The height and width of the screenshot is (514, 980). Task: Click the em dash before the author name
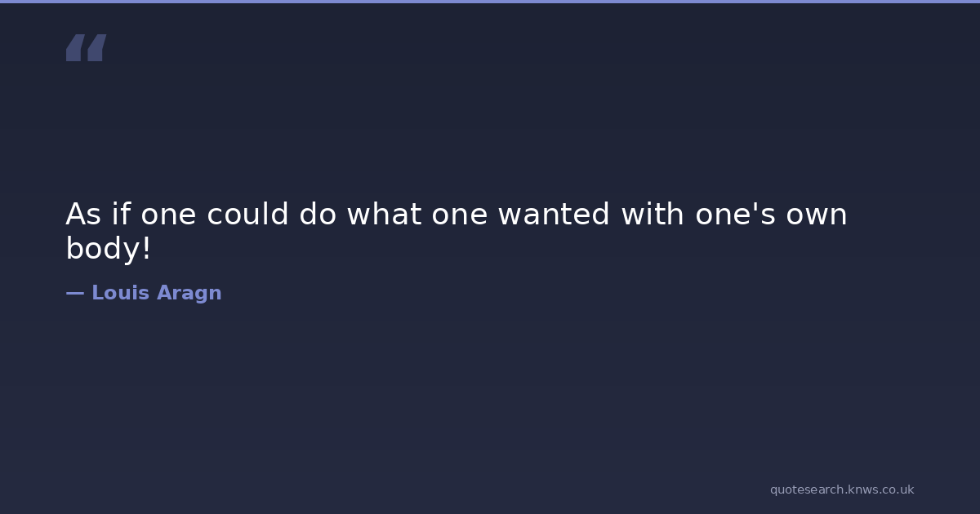tap(74, 293)
